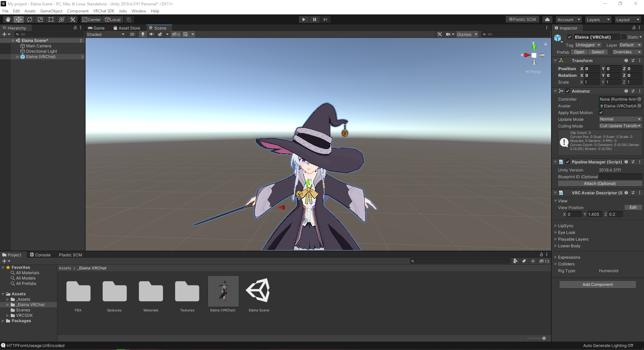This screenshot has width=644, height=350.
Task: Switch to the Console tab
Action: (40, 255)
